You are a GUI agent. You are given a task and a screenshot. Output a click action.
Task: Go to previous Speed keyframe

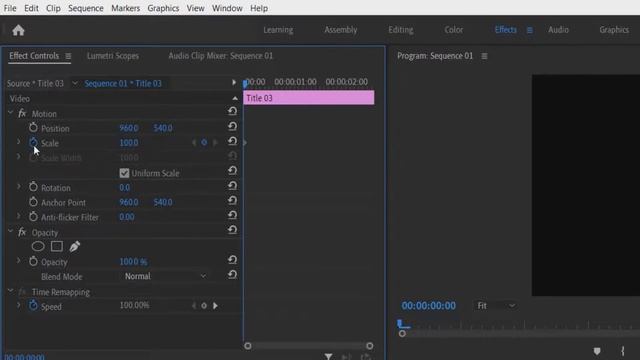pos(194,306)
